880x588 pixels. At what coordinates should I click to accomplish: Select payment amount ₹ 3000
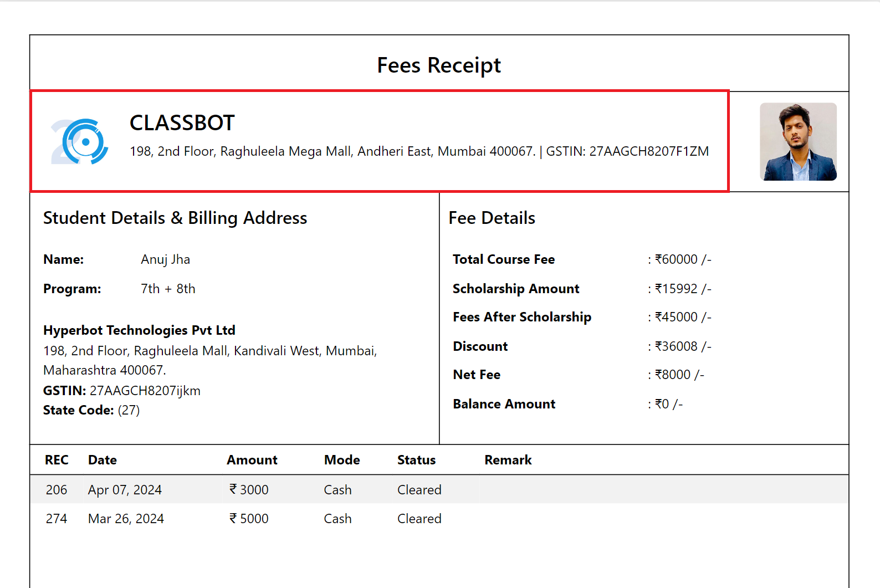(x=249, y=490)
